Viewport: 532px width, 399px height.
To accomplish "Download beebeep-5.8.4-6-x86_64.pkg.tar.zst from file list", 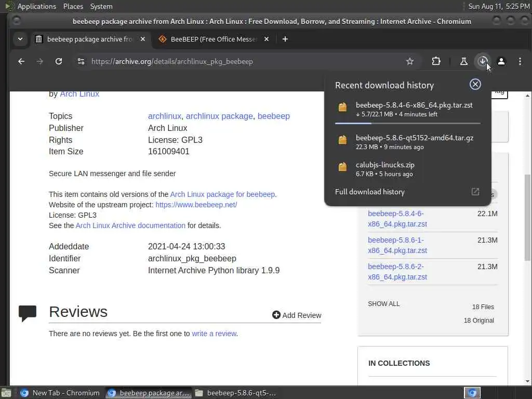I will (x=397, y=219).
